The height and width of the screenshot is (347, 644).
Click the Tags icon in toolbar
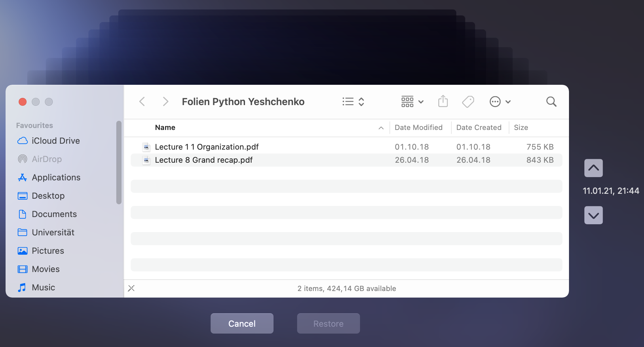[x=468, y=101]
